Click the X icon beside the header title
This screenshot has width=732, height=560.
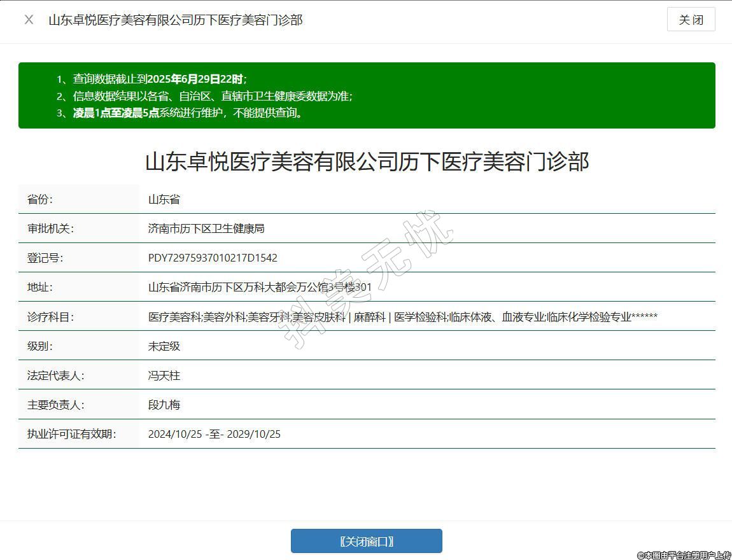point(29,20)
